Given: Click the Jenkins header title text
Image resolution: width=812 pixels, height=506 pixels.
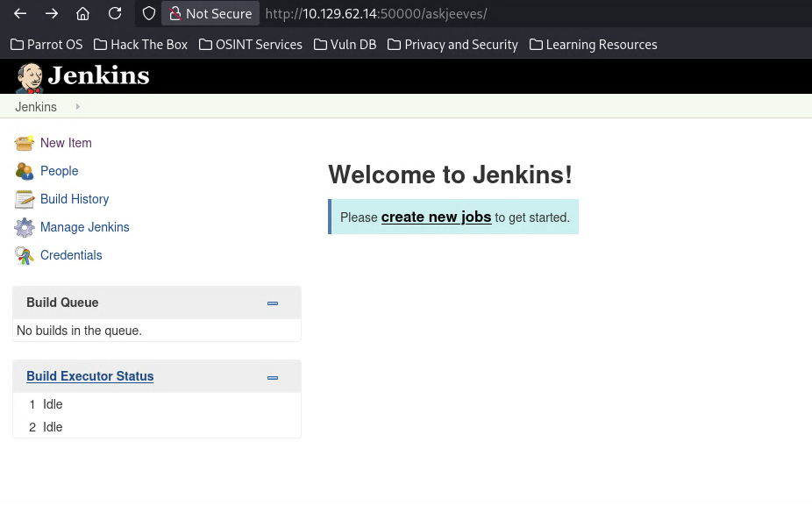Looking at the screenshot, I should tap(99, 75).
